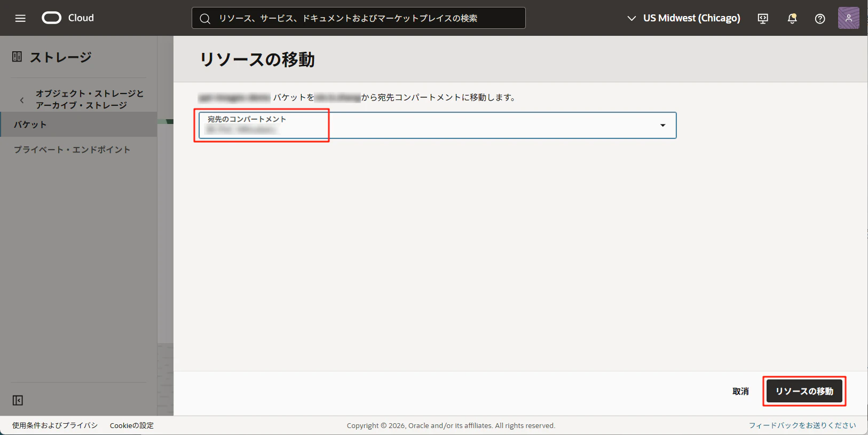The height and width of the screenshot is (435, 868).
Task: Click the ストレージ storage icon
Action: [17, 57]
